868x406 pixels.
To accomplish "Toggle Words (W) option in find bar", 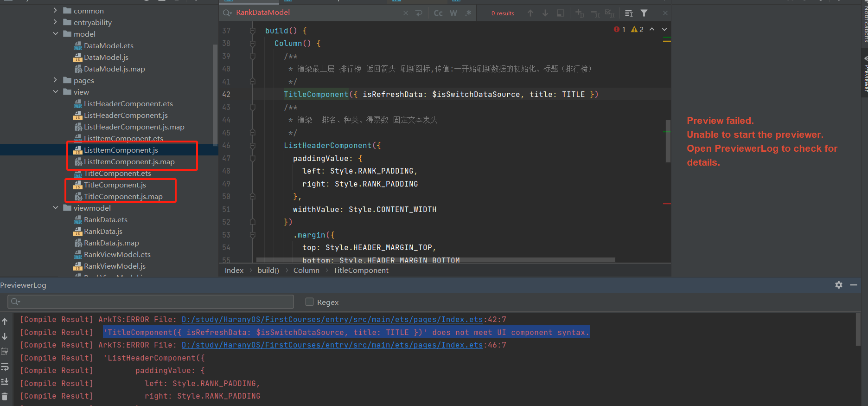I will tap(453, 13).
